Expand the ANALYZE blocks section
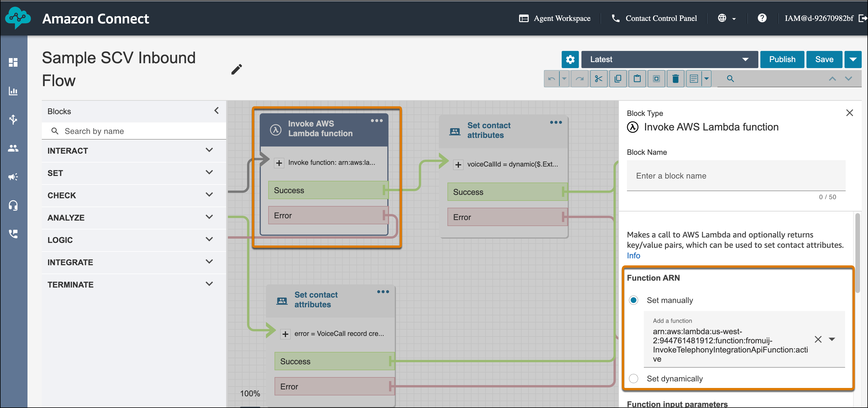Image resolution: width=868 pixels, height=408 pixels. coord(134,217)
